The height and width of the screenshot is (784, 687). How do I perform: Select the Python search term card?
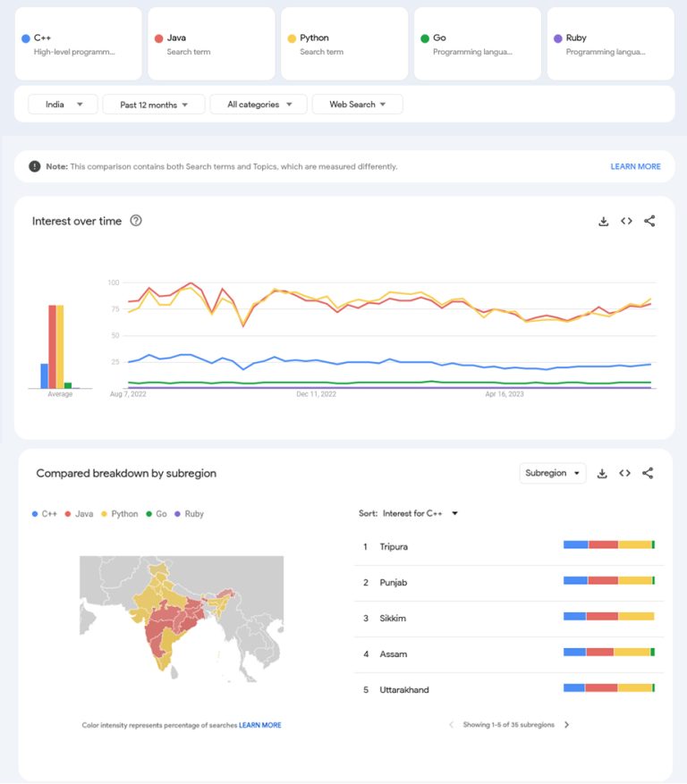344,44
